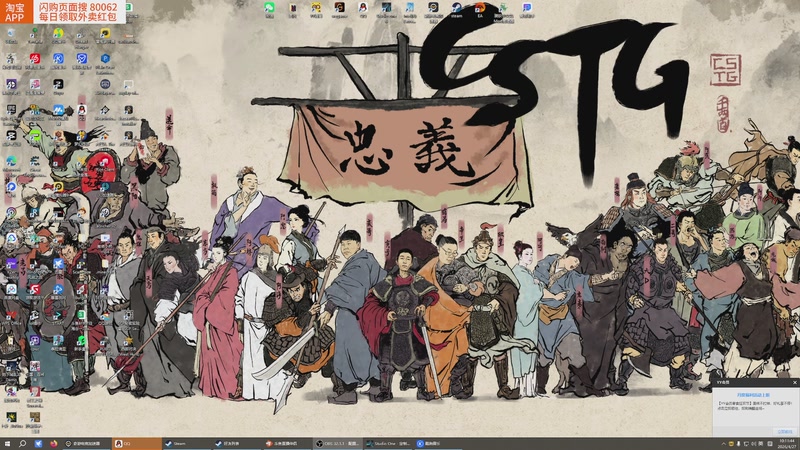The width and height of the screenshot is (800, 450).
Task: Show hidden system tray icons
Action: click(724, 444)
